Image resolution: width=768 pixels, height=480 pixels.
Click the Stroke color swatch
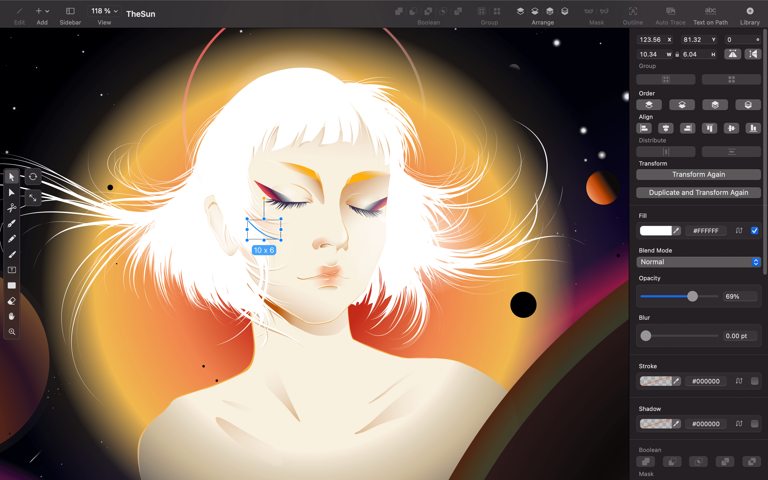[656, 381]
